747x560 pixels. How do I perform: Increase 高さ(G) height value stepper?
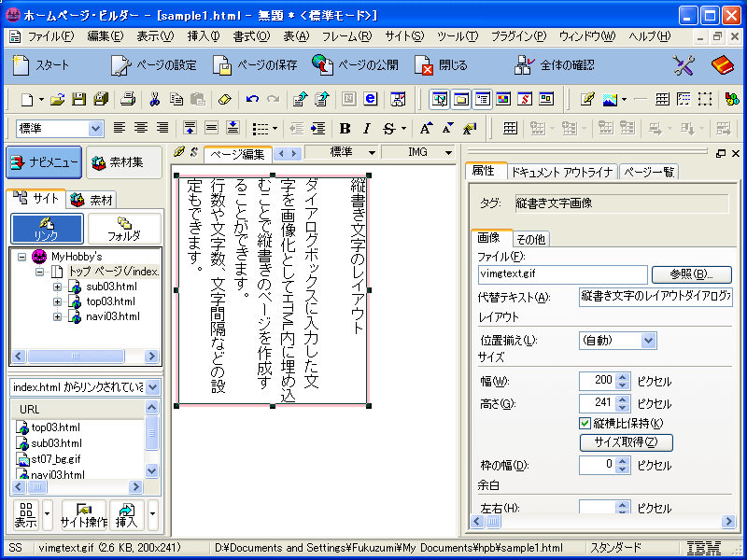point(622,399)
